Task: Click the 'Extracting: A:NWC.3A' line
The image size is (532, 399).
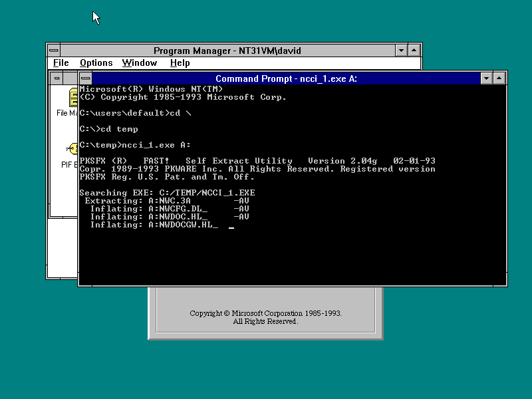Action: click(x=167, y=201)
